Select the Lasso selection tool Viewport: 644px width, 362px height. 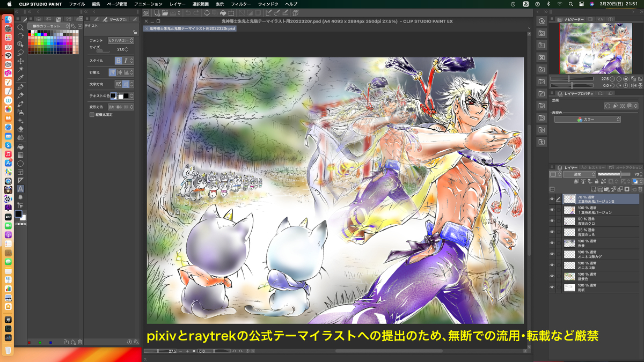pyautogui.click(x=20, y=53)
